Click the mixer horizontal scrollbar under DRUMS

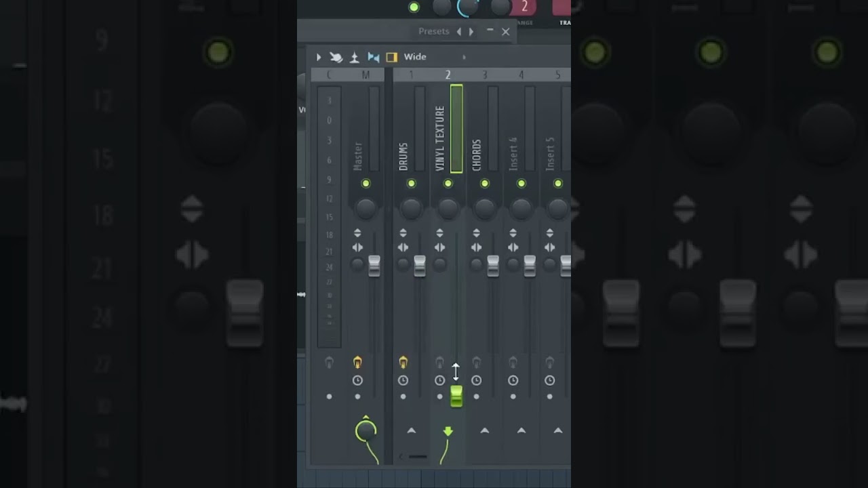(x=418, y=457)
